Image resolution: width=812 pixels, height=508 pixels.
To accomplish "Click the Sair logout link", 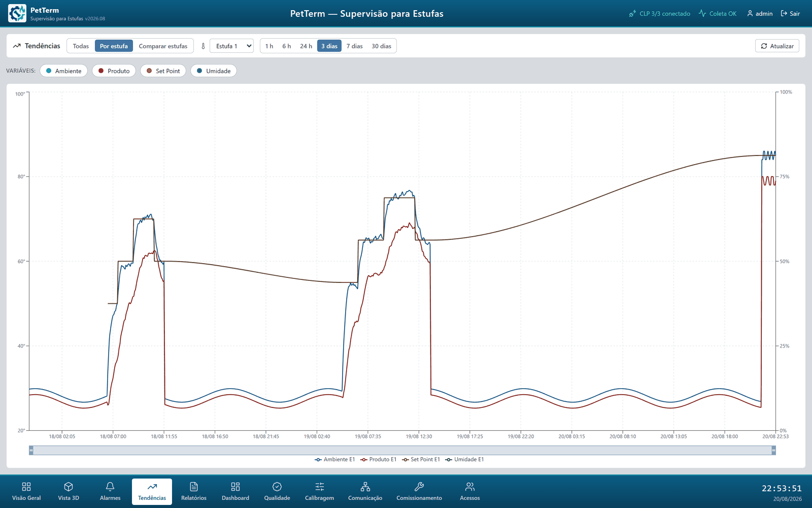I will click(790, 14).
